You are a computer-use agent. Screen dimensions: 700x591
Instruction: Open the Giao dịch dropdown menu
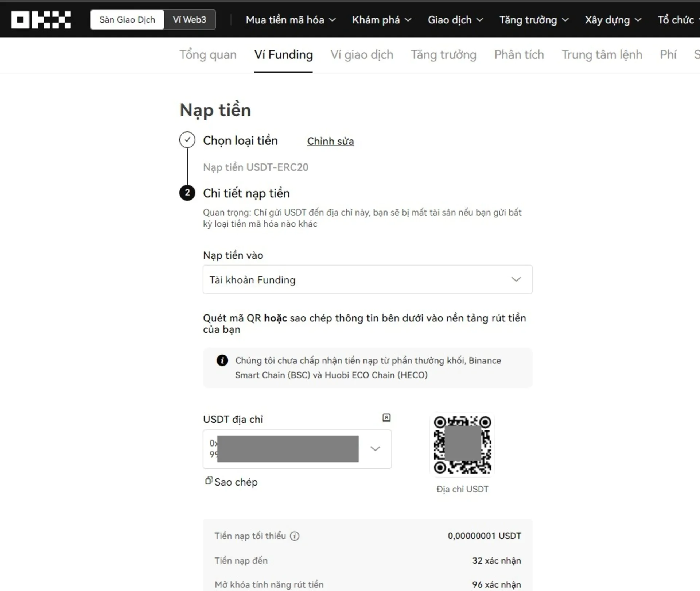pyautogui.click(x=455, y=20)
